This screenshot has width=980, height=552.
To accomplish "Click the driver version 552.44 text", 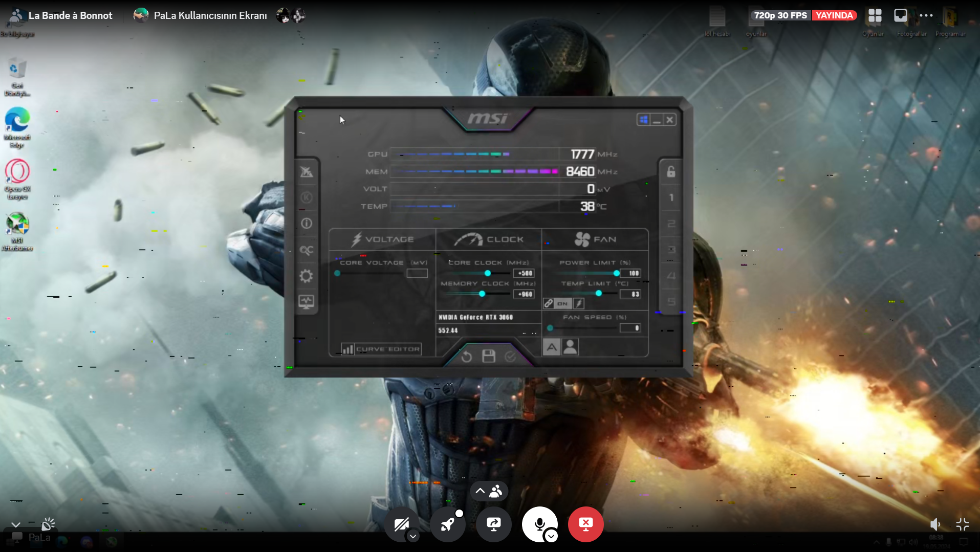I will tap(448, 330).
